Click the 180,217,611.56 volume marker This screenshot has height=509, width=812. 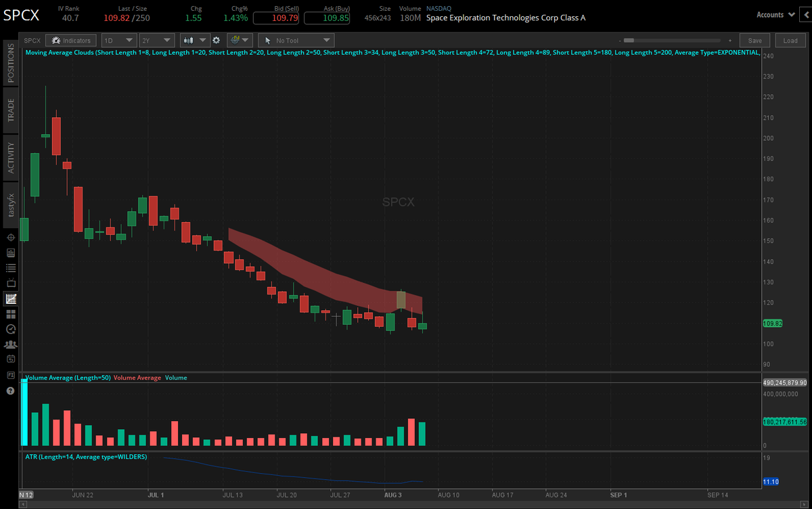click(x=785, y=422)
